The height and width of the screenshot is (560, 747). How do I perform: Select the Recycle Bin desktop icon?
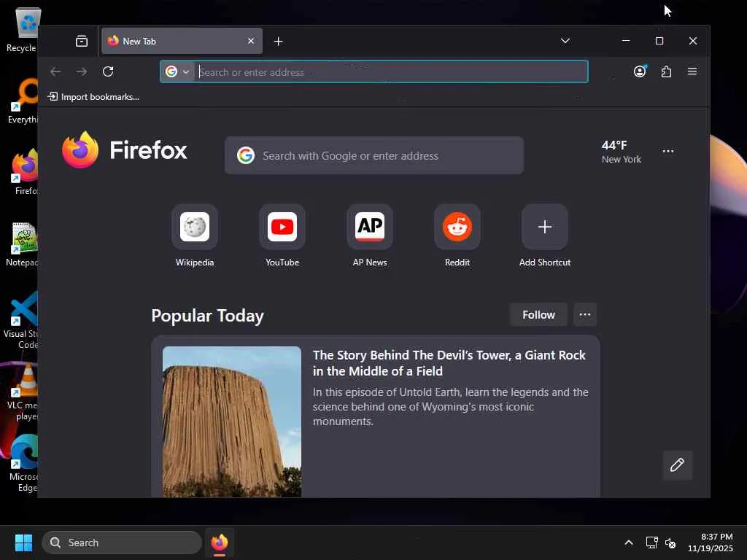pos(22,31)
